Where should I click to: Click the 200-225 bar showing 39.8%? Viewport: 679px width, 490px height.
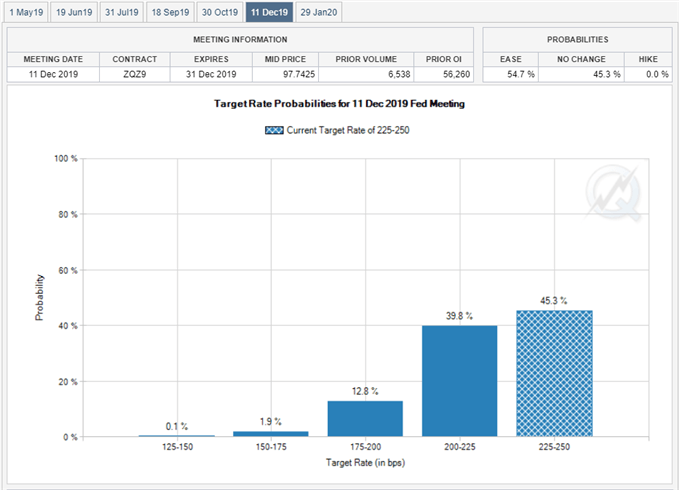460,381
